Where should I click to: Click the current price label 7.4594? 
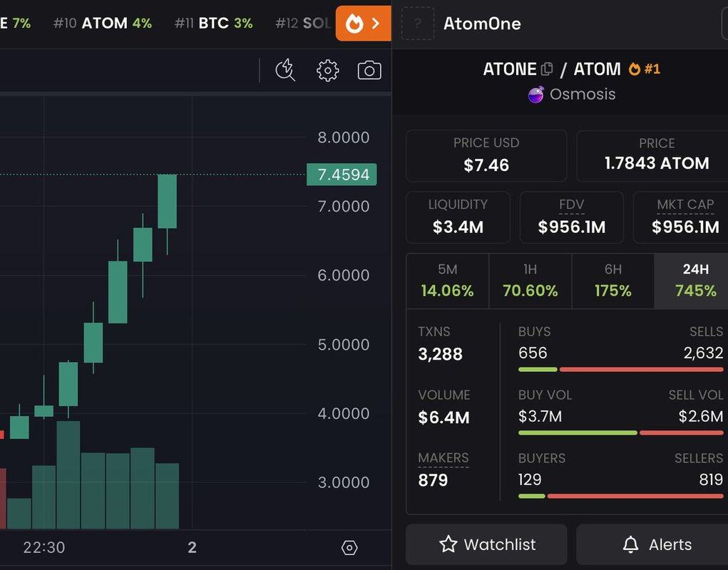[x=342, y=175]
